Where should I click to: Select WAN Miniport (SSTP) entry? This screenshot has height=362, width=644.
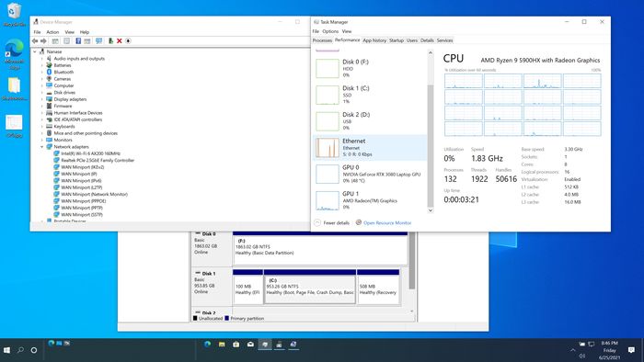pos(81,214)
